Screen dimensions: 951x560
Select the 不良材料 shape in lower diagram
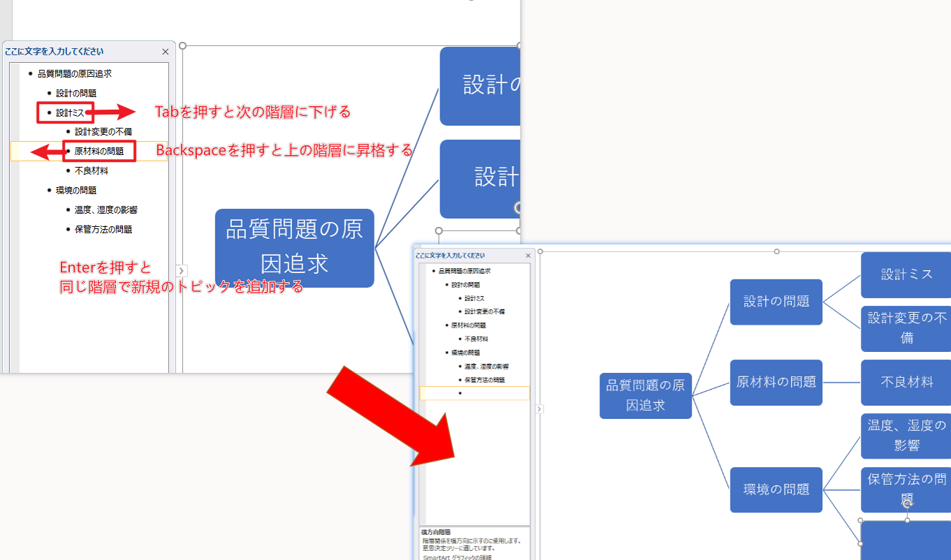point(906,382)
